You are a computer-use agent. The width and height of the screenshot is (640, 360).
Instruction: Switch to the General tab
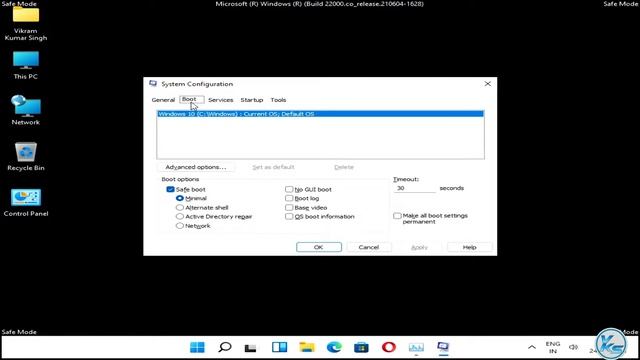coord(163,100)
